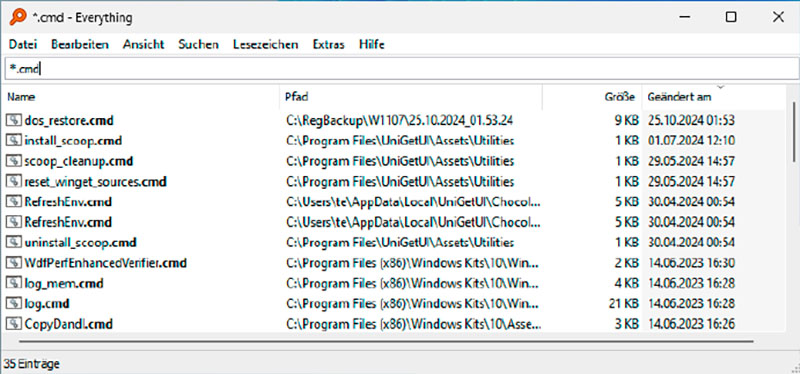This screenshot has width=800, height=374.
Task: Click the file icon of scoop_cleanup.cmd
Action: pos(13,161)
